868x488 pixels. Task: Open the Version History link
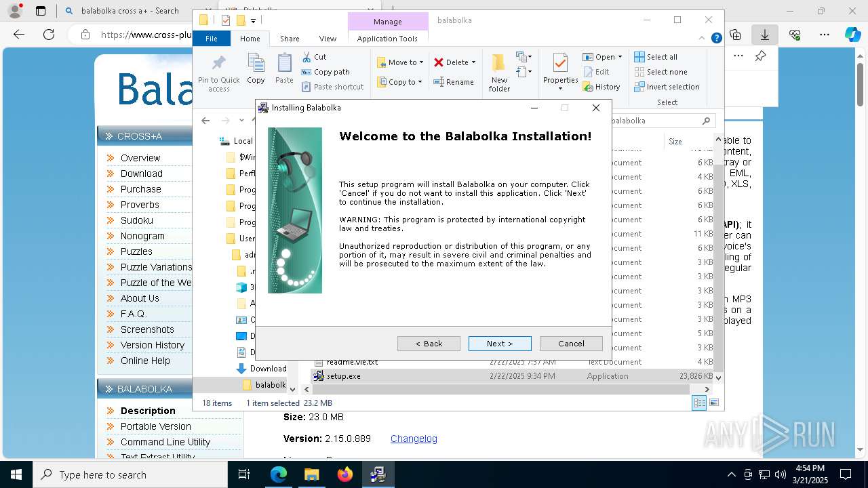(153, 345)
